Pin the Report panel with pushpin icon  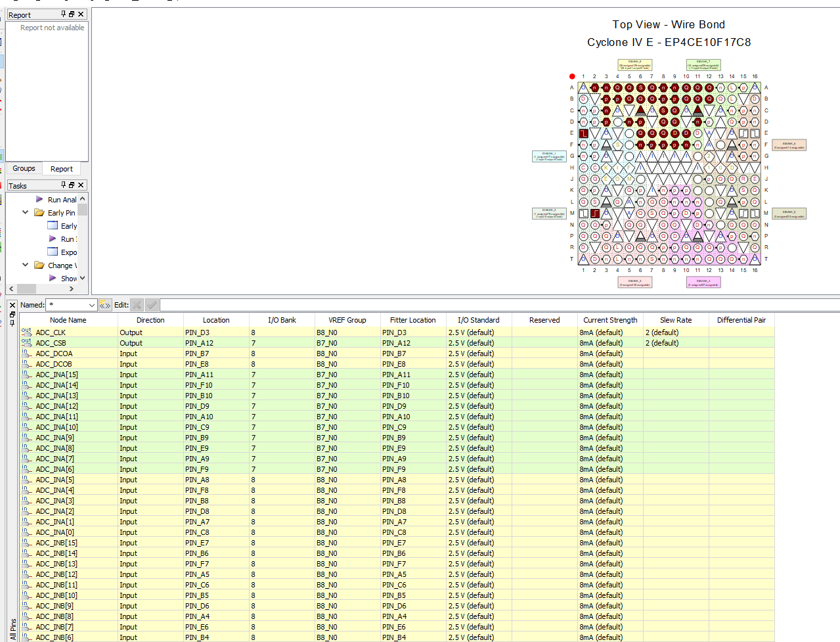tap(64, 14)
